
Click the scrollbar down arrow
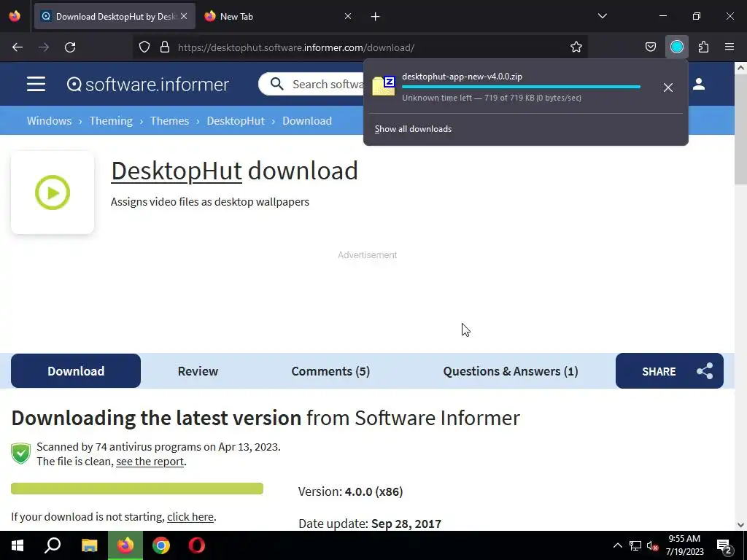[x=740, y=525]
